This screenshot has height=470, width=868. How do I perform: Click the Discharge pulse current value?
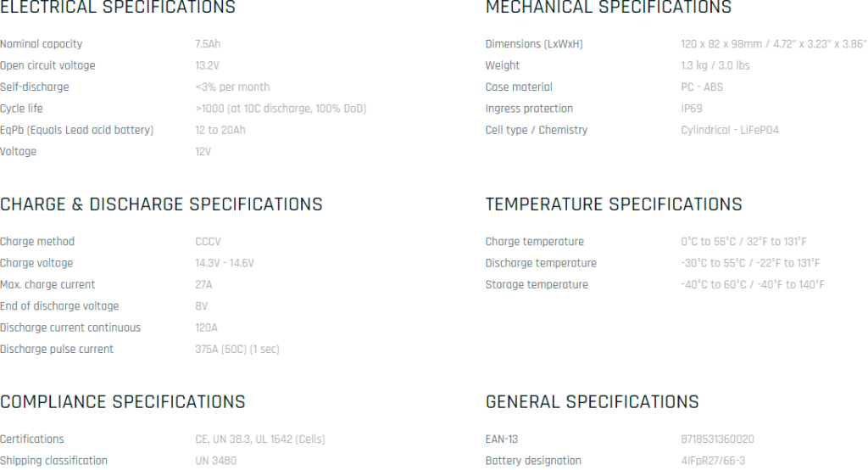pyautogui.click(x=236, y=349)
